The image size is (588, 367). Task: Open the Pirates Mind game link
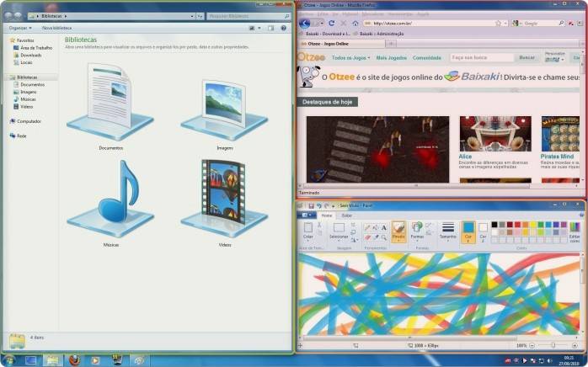point(557,157)
